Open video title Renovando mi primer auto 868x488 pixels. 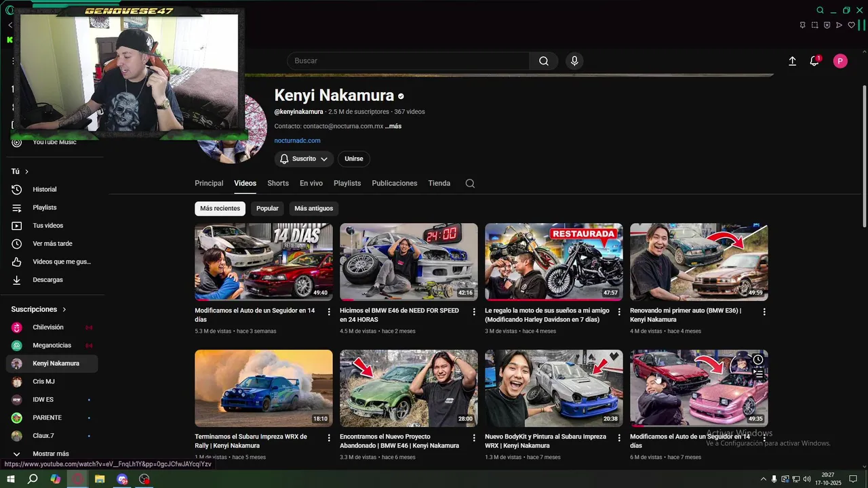pyautogui.click(x=686, y=315)
